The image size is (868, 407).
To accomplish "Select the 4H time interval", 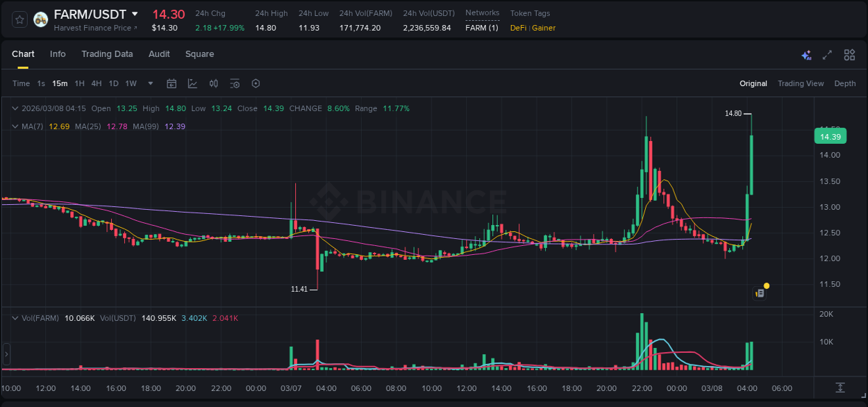I will (x=97, y=83).
